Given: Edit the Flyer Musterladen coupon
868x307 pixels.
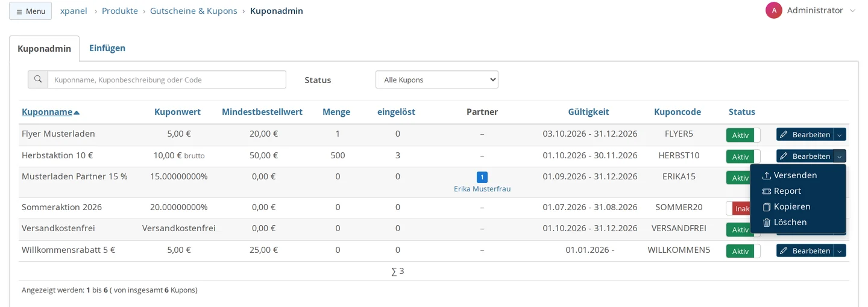Looking at the screenshot, I should [x=805, y=135].
